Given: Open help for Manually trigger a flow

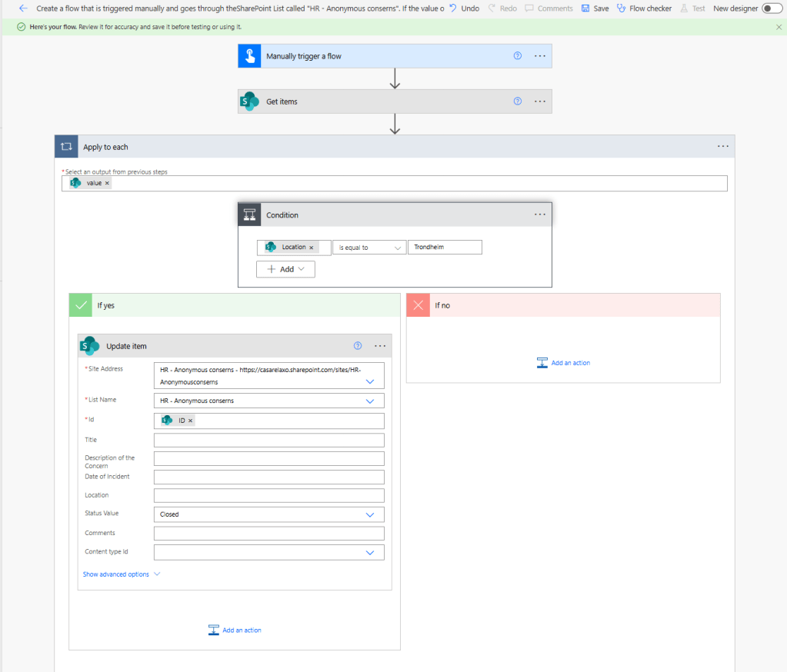Looking at the screenshot, I should [518, 56].
